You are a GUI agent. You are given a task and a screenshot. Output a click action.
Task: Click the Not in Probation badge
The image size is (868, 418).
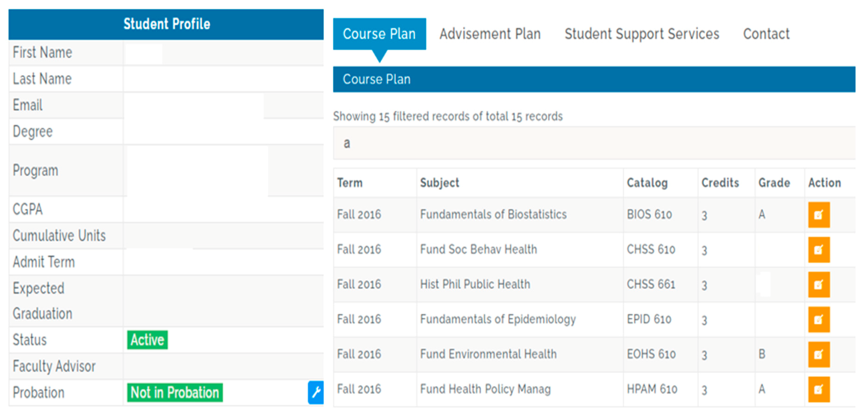175,392
